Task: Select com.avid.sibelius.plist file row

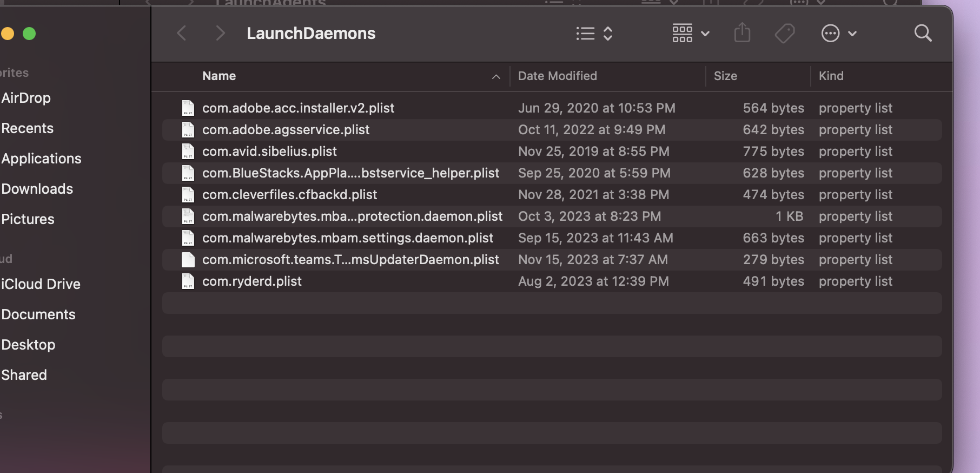Action: click(x=269, y=152)
